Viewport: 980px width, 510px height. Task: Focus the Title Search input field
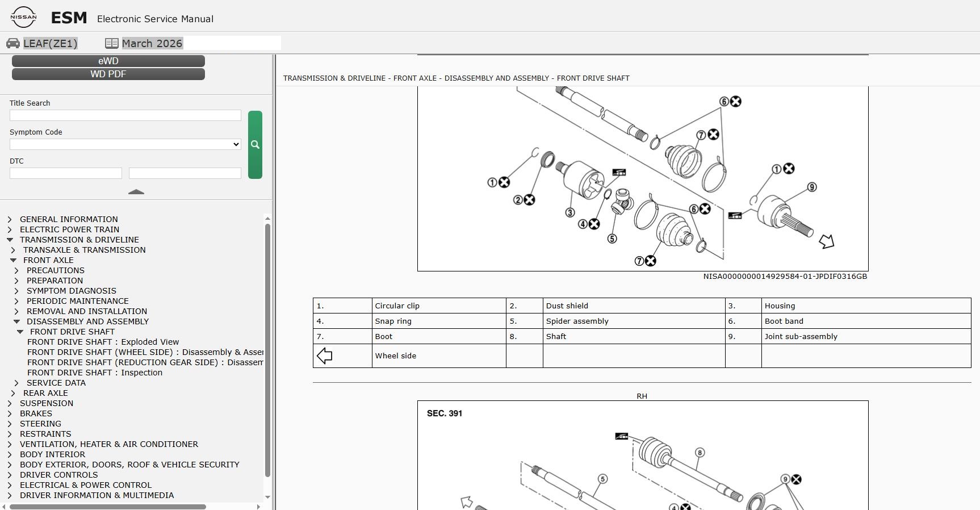(125, 115)
